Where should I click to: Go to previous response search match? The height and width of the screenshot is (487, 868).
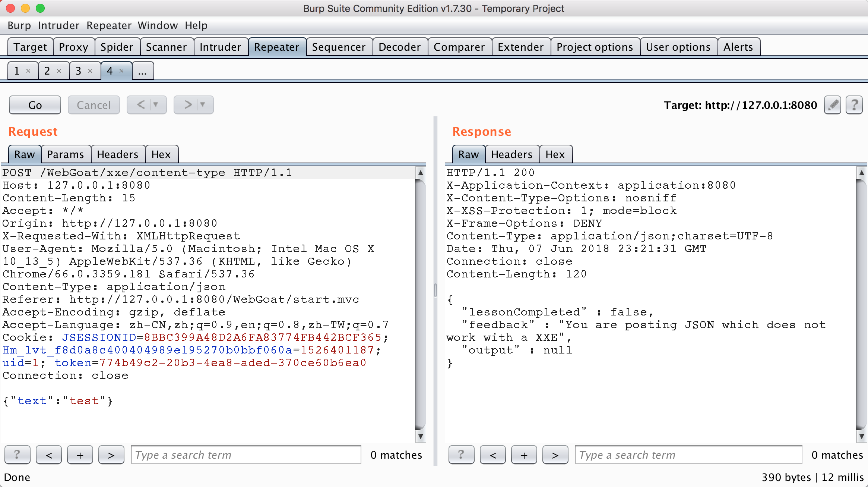tap(493, 455)
